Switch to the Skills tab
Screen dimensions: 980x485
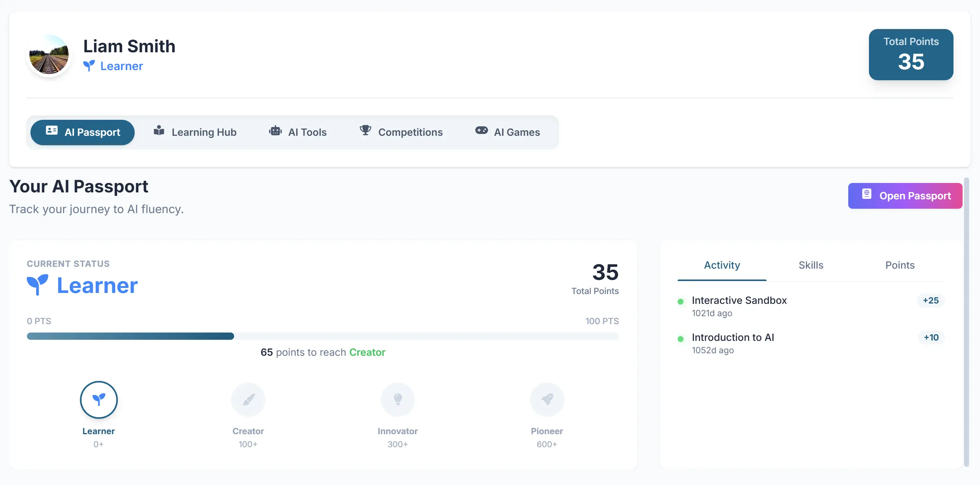(811, 265)
